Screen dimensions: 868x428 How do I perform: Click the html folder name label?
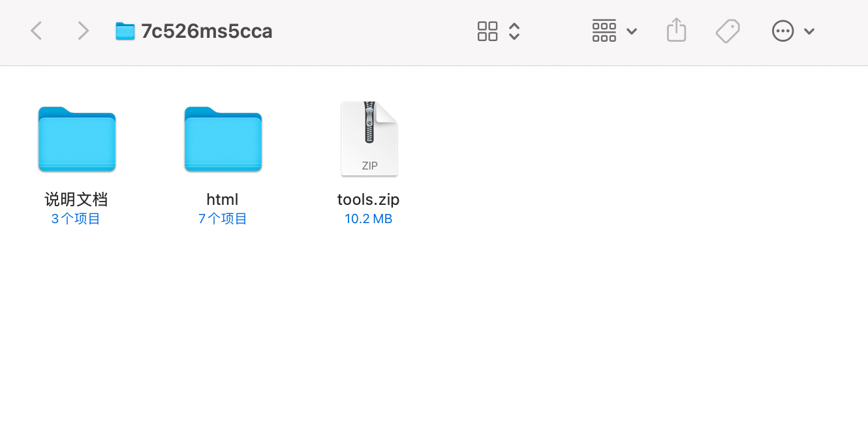pos(223,199)
